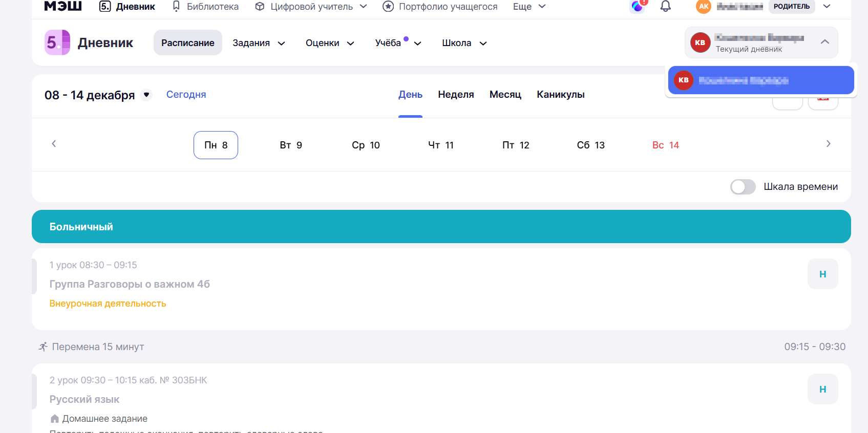Switch to the День view tab
Image resolution: width=868 pixels, height=433 pixels.
[410, 95]
